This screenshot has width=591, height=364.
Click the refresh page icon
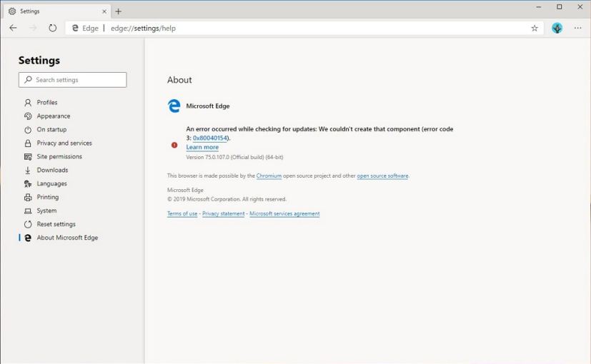coord(52,28)
